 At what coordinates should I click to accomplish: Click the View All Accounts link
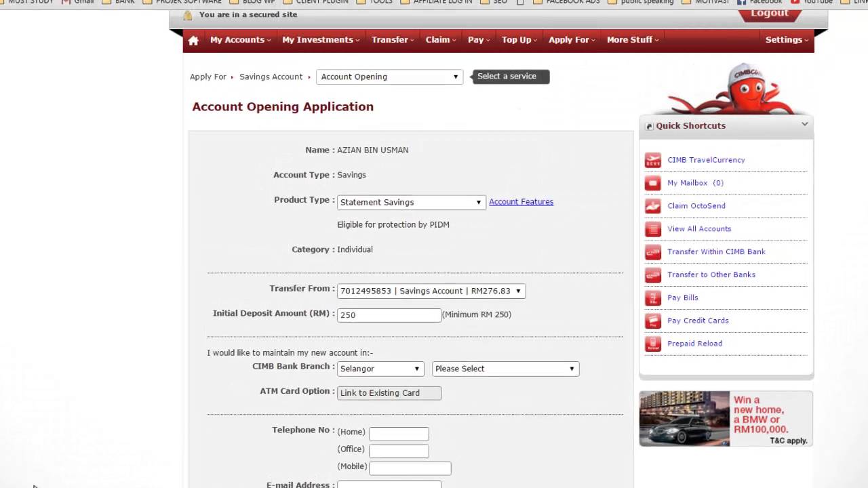pyautogui.click(x=699, y=229)
